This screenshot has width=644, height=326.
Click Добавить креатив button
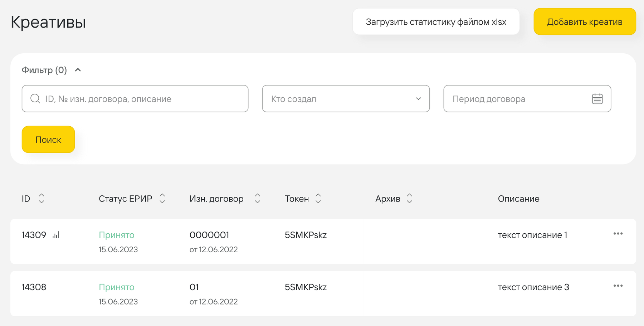[x=585, y=21]
